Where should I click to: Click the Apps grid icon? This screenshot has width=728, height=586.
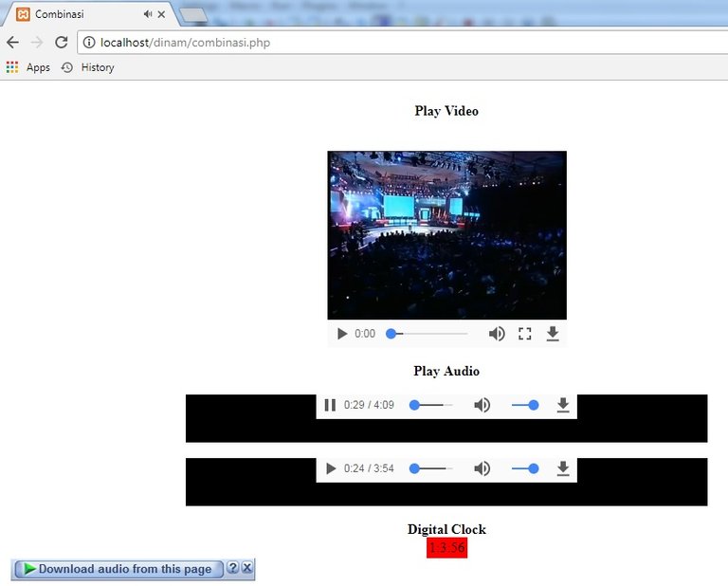click(12, 67)
